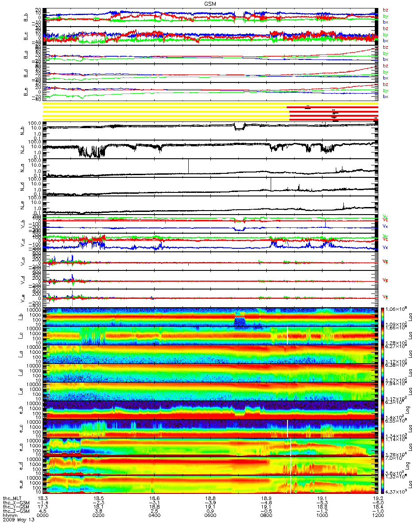Select the Y-GSM value 17.3
The height and width of the screenshot is (532, 412).
coord(43,508)
